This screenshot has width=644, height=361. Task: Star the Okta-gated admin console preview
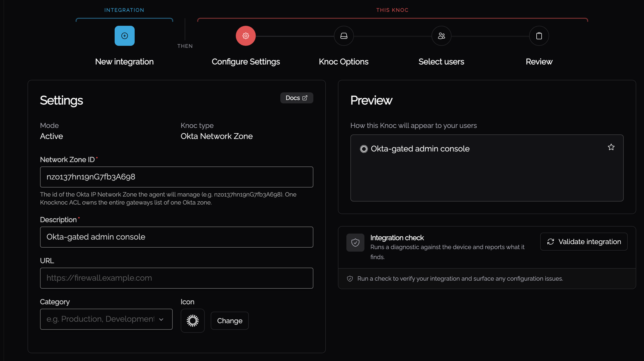[x=611, y=147]
